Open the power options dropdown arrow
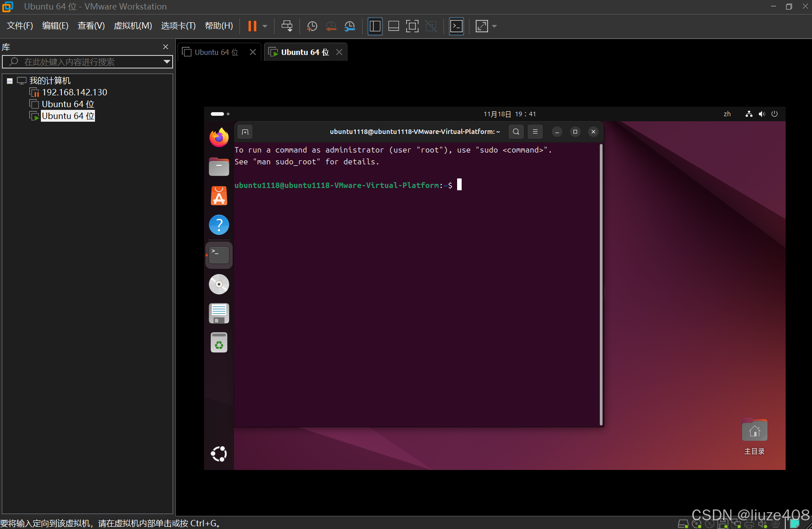Image resolution: width=812 pixels, height=529 pixels. tap(265, 26)
